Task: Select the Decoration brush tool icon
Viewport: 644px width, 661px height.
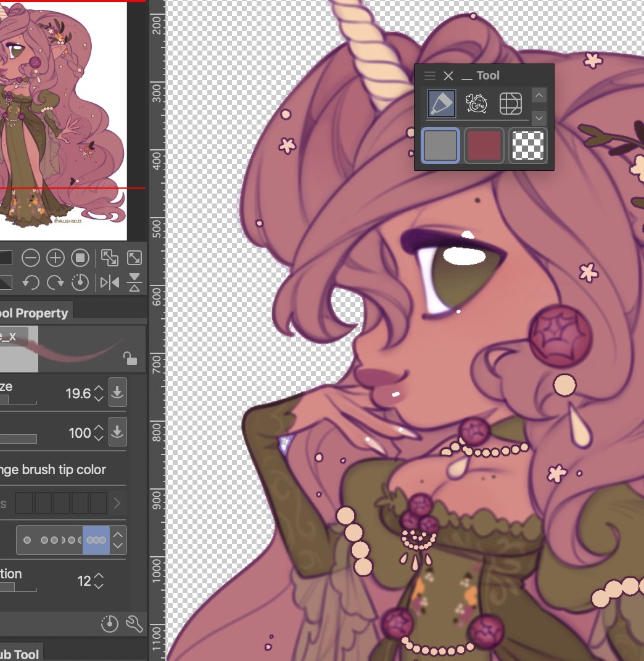Action: (x=476, y=104)
